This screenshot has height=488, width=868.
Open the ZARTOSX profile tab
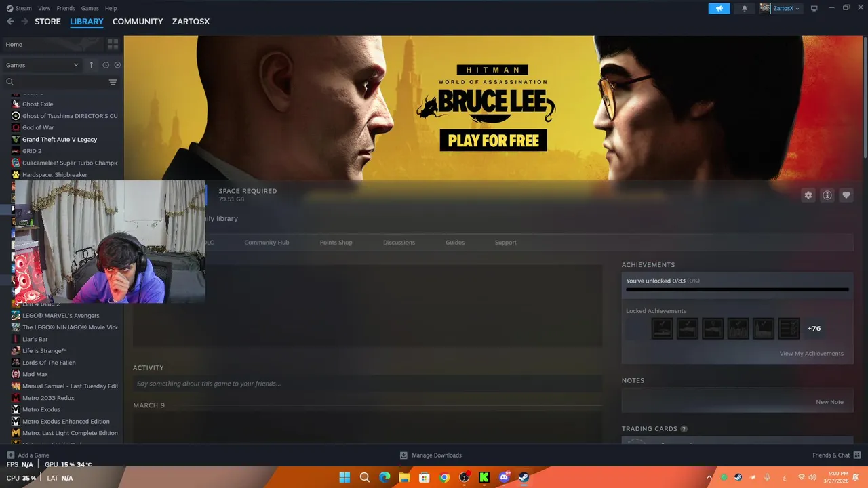click(191, 22)
